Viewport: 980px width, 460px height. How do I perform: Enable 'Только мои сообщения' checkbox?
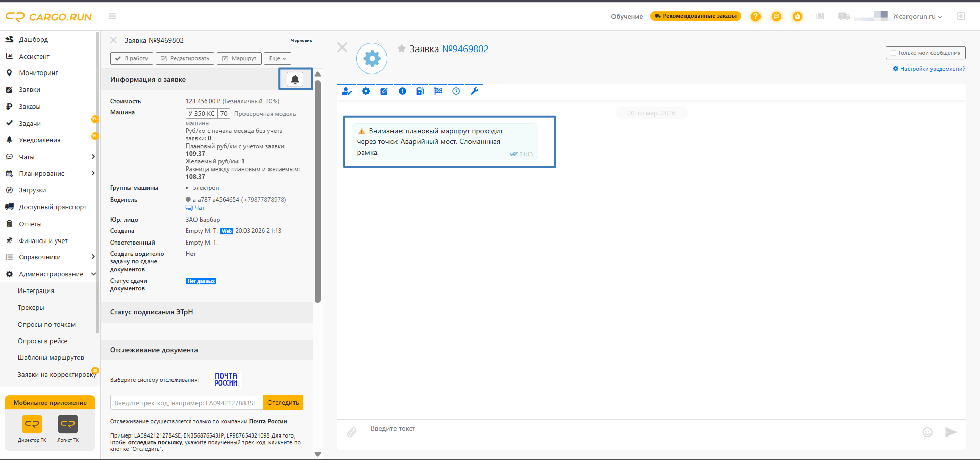click(x=893, y=53)
